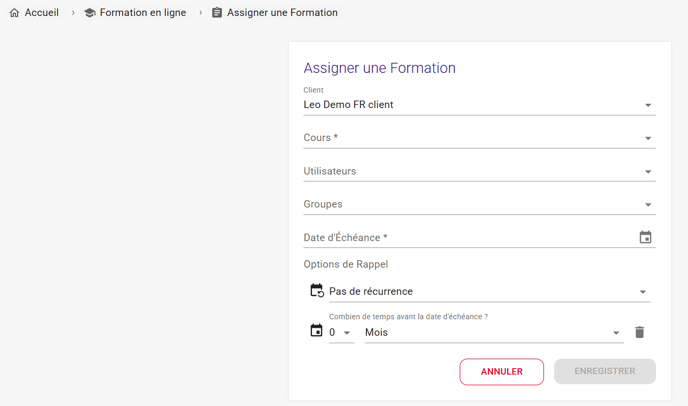Viewport: 688px width, 406px height.
Task: Click the home icon in the breadcrumb
Action: pos(14,13)
